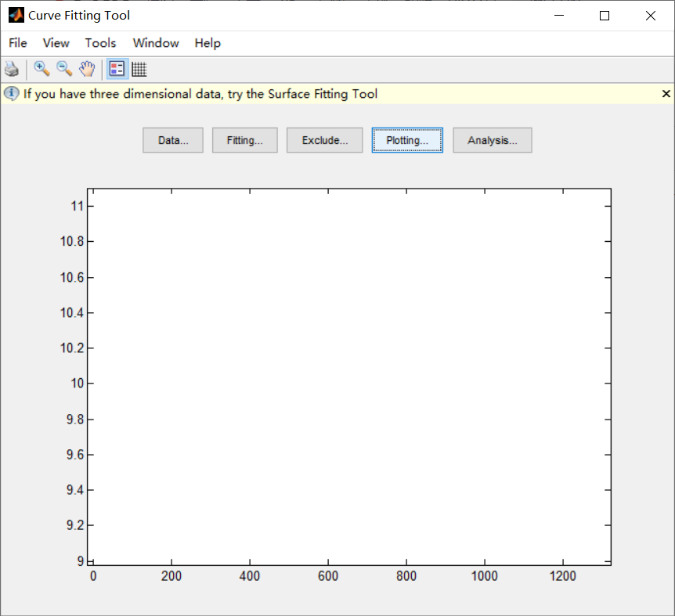
Task: Dismiss the Surface Fitting Tool suggestion banner
Action: click(666, 93)
